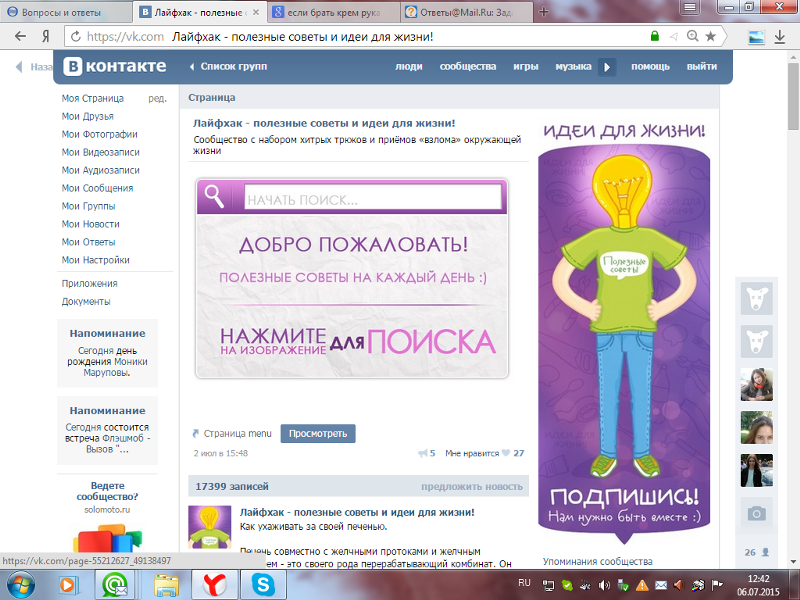The width and height of the screenshot is (800, 600).
Task: Click the megaphone repost icon on the post
Action: (422, 453)
